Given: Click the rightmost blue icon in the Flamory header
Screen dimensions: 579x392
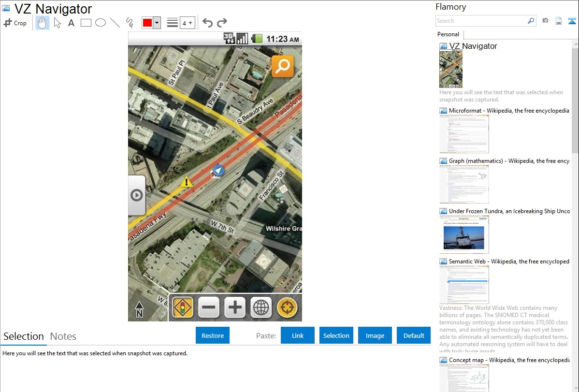Looking at the screenshot, I should tap(572, 21).
